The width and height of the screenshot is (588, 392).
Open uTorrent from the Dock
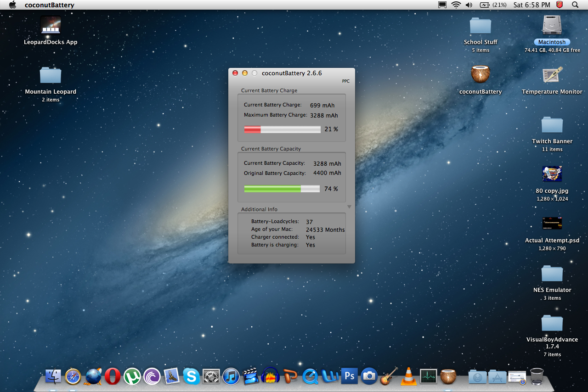(132, 376)
